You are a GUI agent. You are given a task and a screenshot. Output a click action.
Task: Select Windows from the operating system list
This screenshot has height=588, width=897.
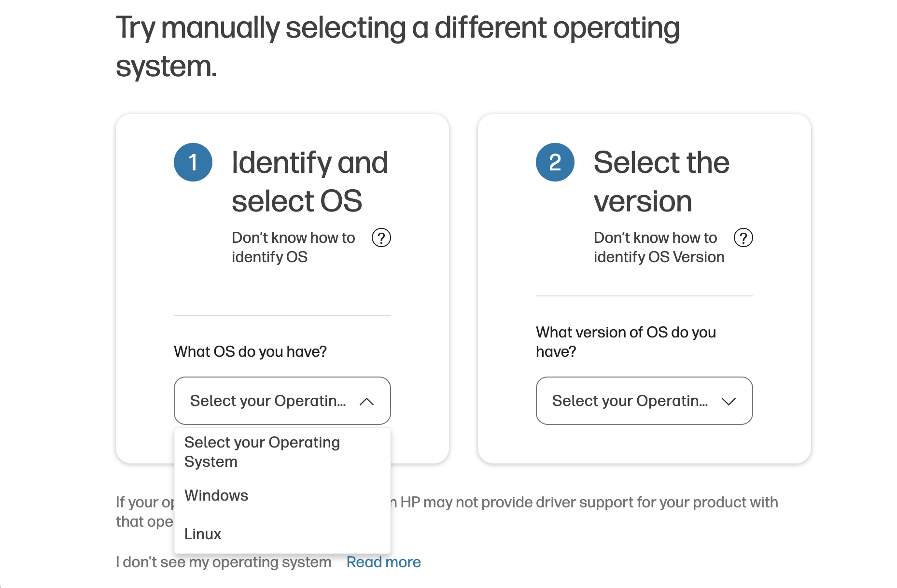(216, 495)
